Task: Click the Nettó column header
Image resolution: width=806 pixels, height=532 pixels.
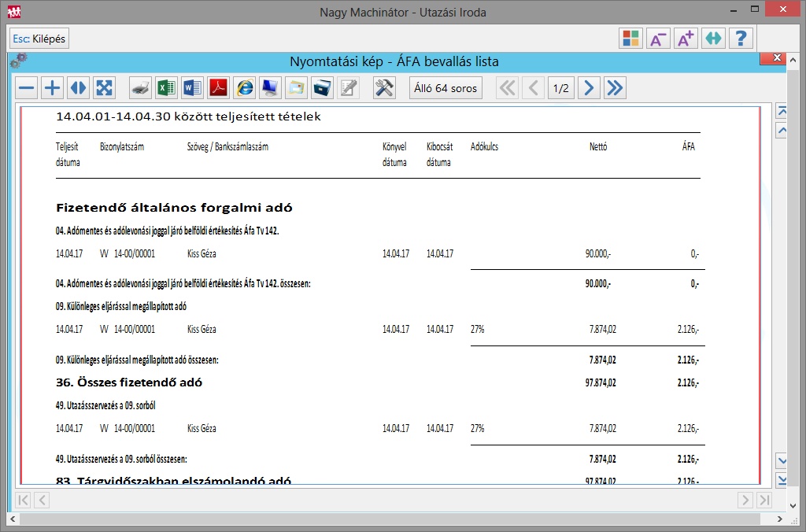Action: point(598,147)
